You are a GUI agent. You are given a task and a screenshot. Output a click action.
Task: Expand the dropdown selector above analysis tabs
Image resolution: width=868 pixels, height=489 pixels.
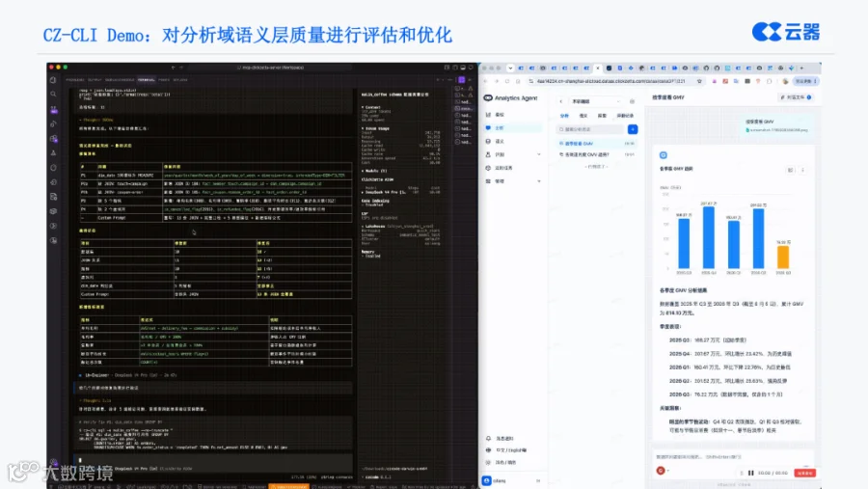click(x=596, y=101)
